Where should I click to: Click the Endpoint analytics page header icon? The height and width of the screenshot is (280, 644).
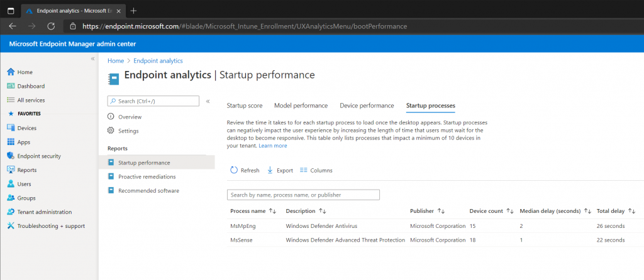[113, 78]
